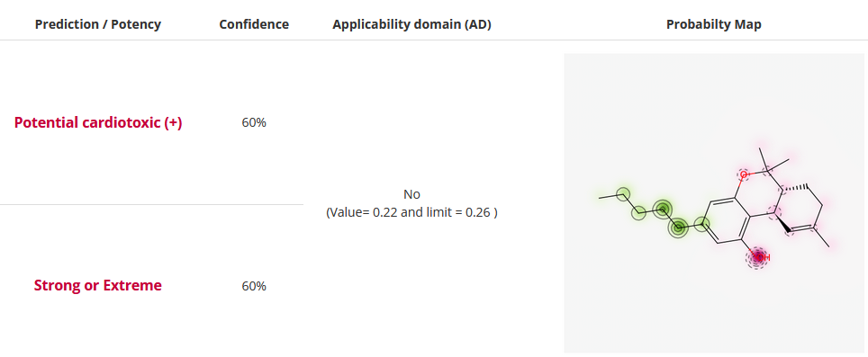Click the Confidence column header
The height and width of the screenshot is (357, 868).
254,24
